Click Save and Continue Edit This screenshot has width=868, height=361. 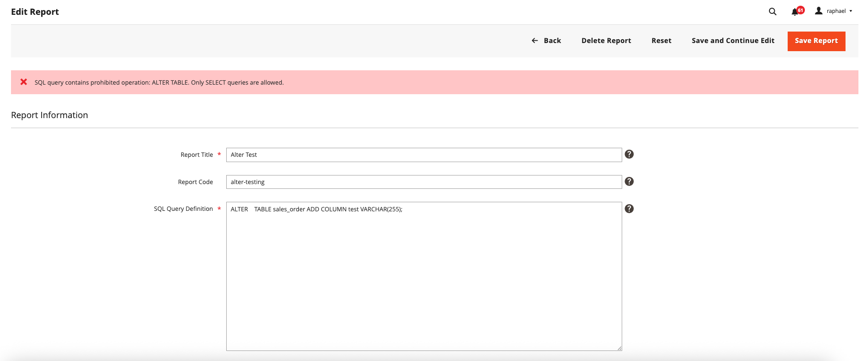coord(733,41)
